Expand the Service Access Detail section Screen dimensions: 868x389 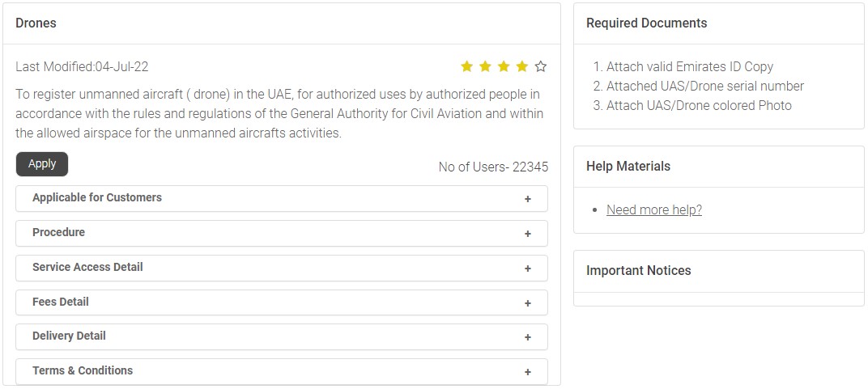(282, 268)
